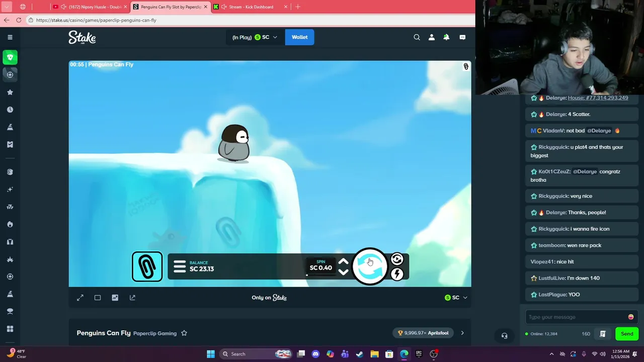The height and width of the screenshot is (362, 644).
Task: Open the weather widget on taskbar
Action: (x=17, y=354)
